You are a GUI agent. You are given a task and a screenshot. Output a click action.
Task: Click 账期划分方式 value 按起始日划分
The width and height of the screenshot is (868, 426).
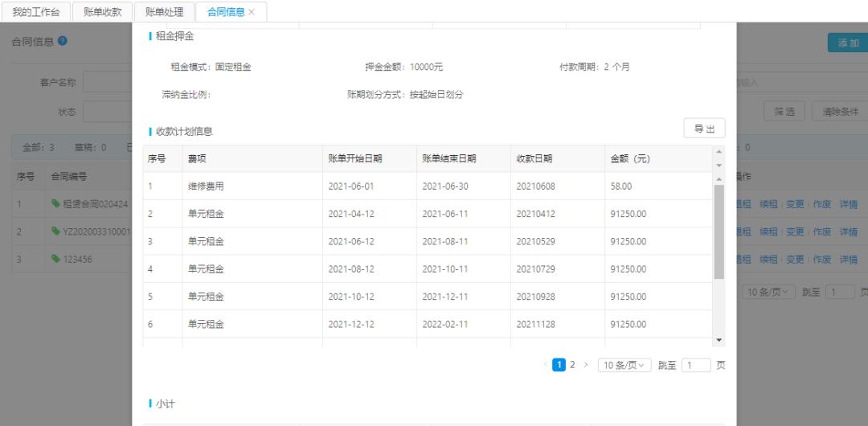pos(436,95)
